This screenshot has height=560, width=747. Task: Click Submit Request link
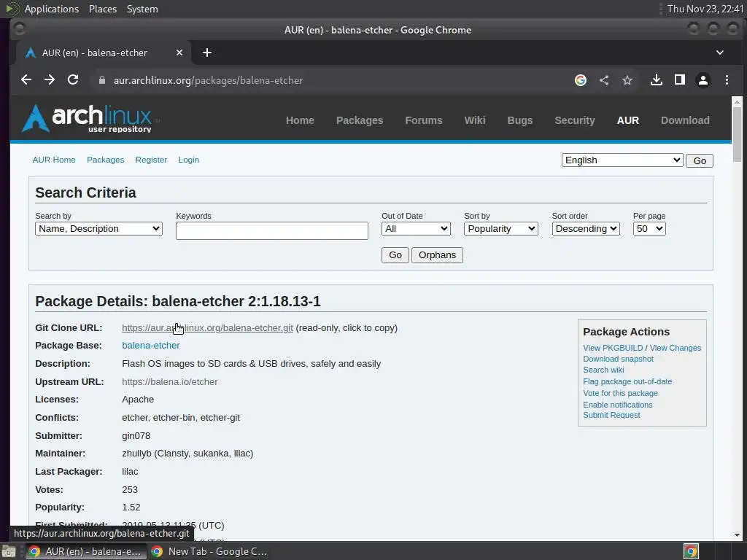pyautogui.click(x=611, y=415)
